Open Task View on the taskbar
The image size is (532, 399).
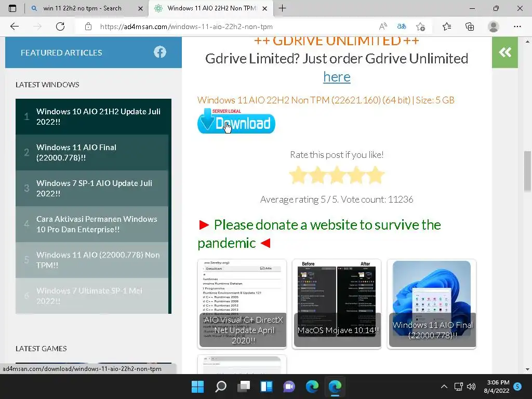coord(243,387)
